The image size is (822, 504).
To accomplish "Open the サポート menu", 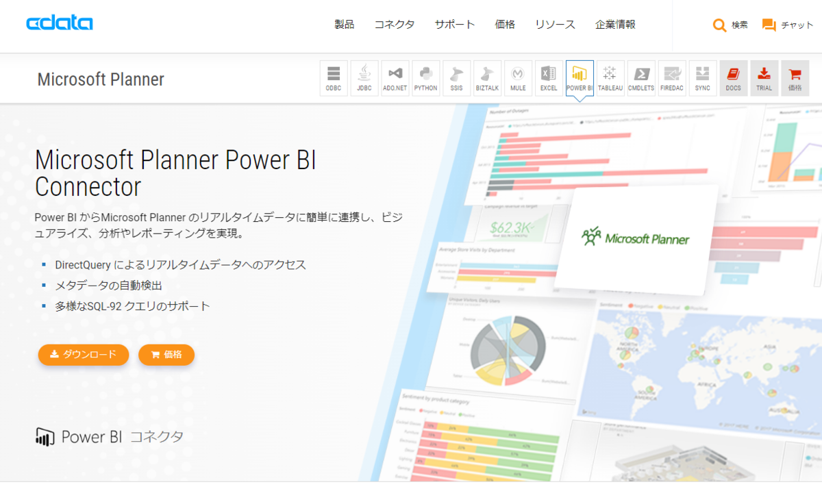I will pos(454,25).
